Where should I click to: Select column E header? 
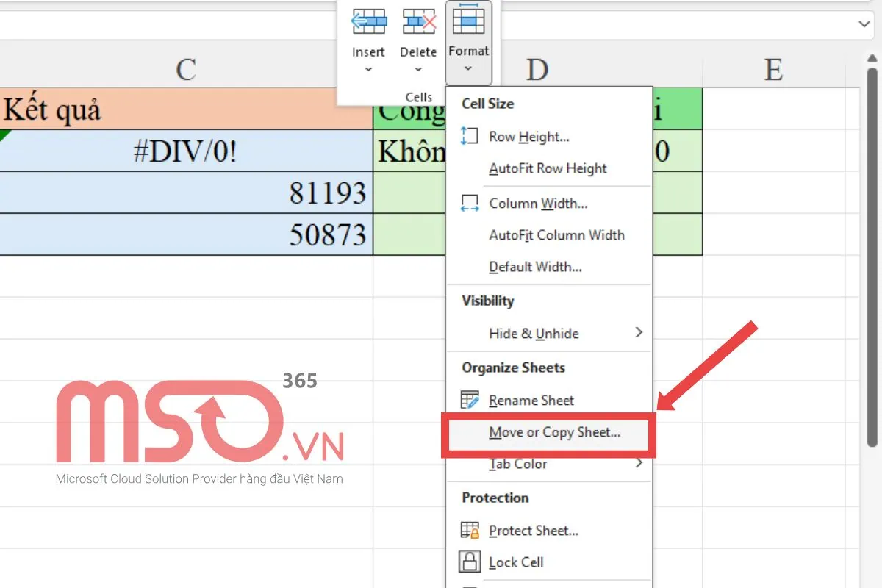tap(773, 70)
